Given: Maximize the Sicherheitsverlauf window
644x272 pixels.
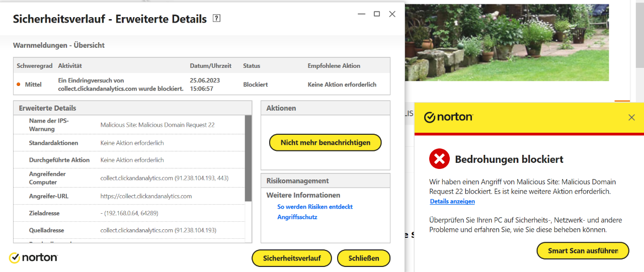Looking at the screenshot, I should 377,14.
